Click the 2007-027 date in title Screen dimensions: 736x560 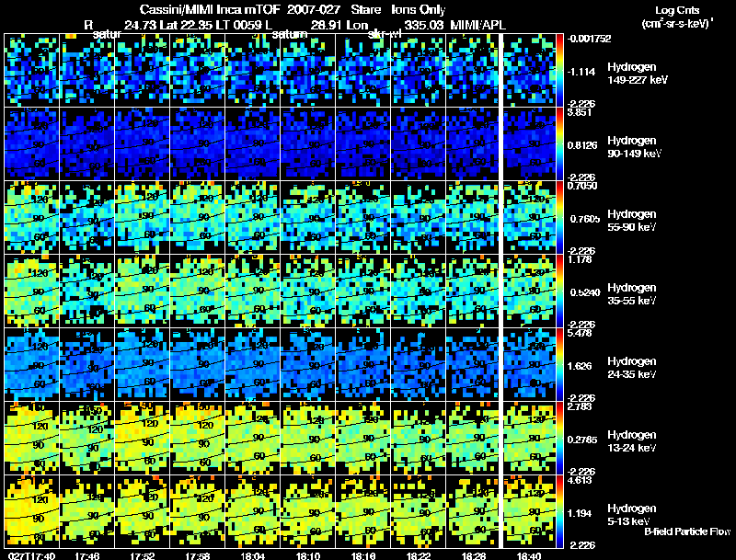click(x=314, y=9)
